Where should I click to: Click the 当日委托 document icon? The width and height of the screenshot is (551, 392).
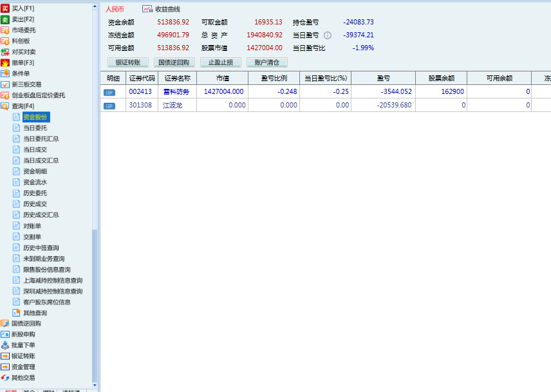(x=16, y=127)
